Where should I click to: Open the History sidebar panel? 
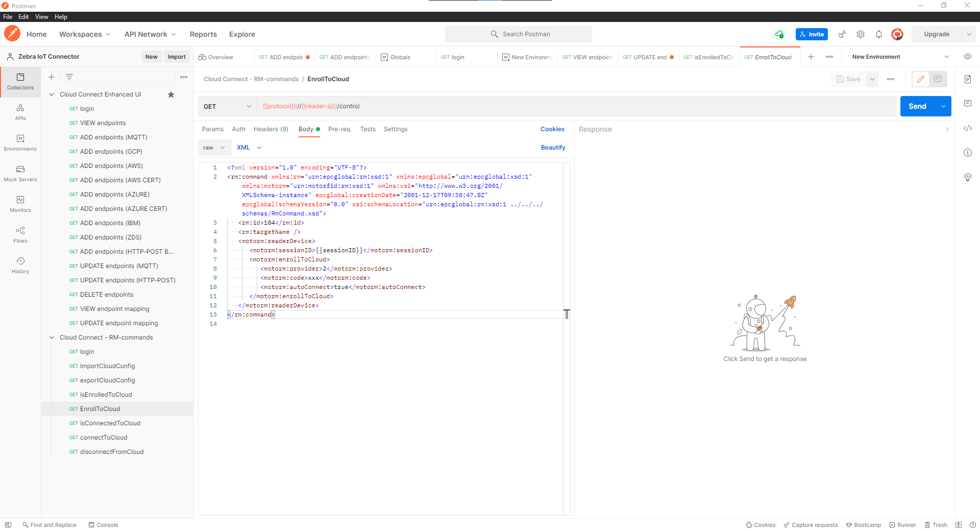pyautogui.click(x=20, y=265)
